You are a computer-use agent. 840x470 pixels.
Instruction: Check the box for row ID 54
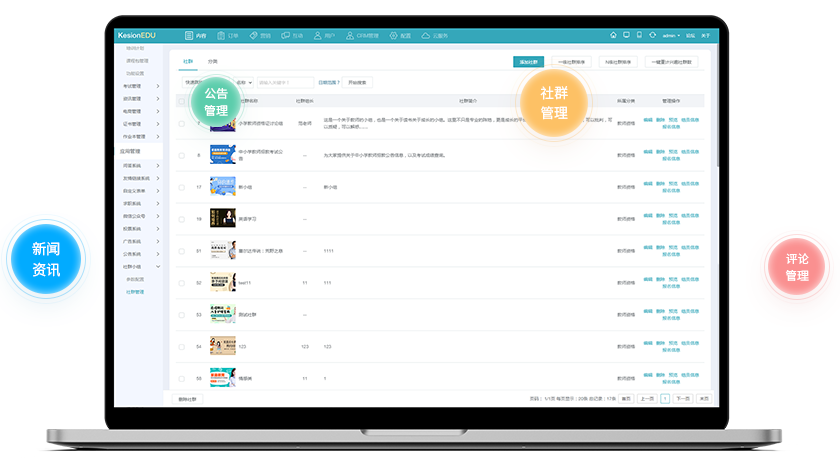pos(182,347)
